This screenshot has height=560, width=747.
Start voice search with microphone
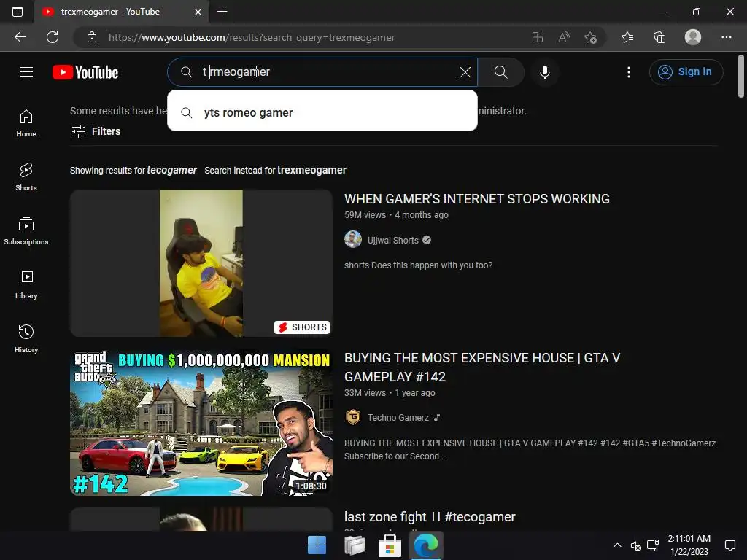(544, 72)
